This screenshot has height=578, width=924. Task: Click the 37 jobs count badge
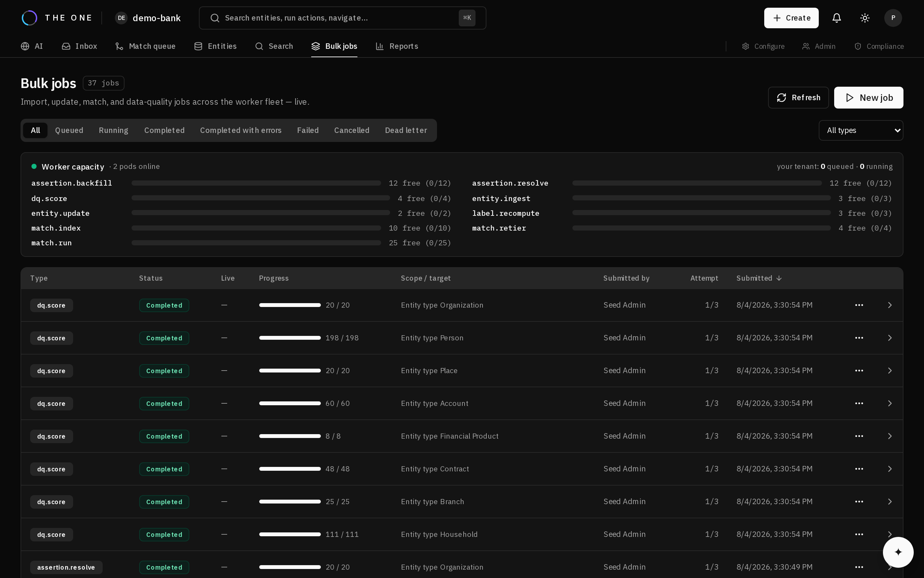click(x=104, y=83)
